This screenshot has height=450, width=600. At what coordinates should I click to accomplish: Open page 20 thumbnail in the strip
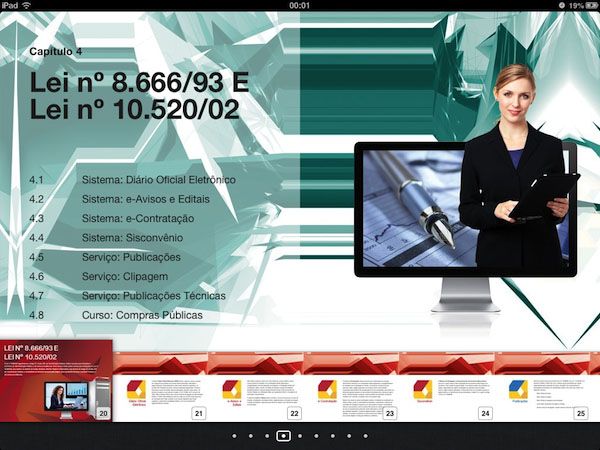pos(56,383)
